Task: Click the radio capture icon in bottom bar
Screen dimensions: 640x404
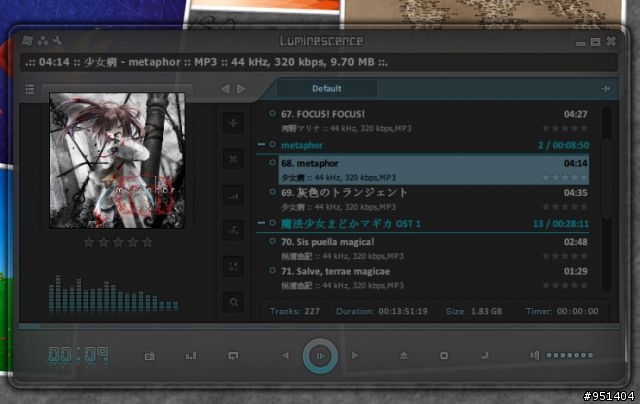Action: click(150, 356)
